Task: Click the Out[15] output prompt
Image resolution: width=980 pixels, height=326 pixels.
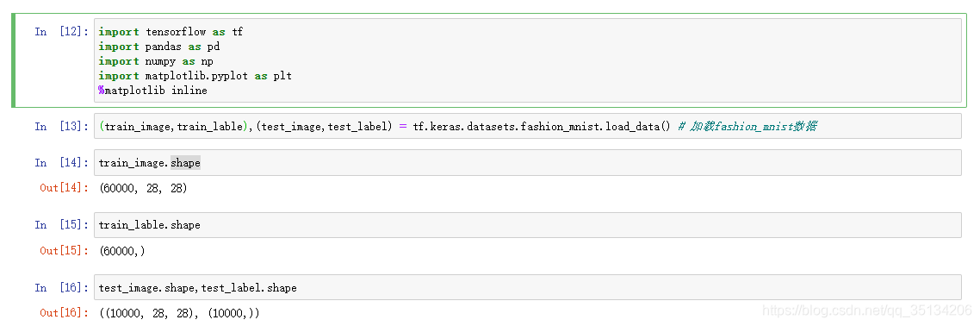Action: 65,250
